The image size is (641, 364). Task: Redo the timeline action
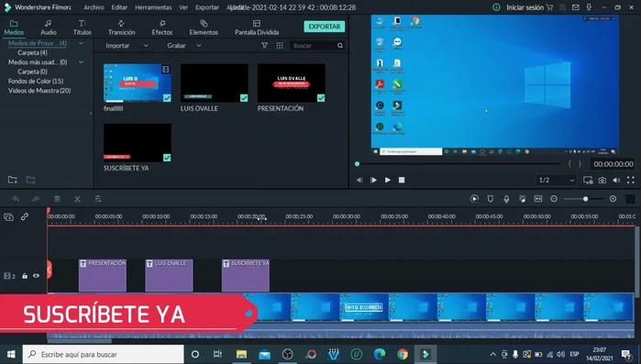pos(36,199)
